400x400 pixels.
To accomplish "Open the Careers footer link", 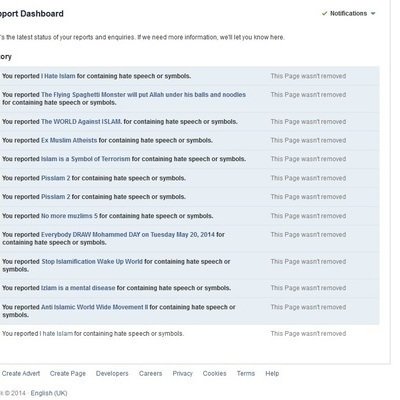I will coord(151,374).
